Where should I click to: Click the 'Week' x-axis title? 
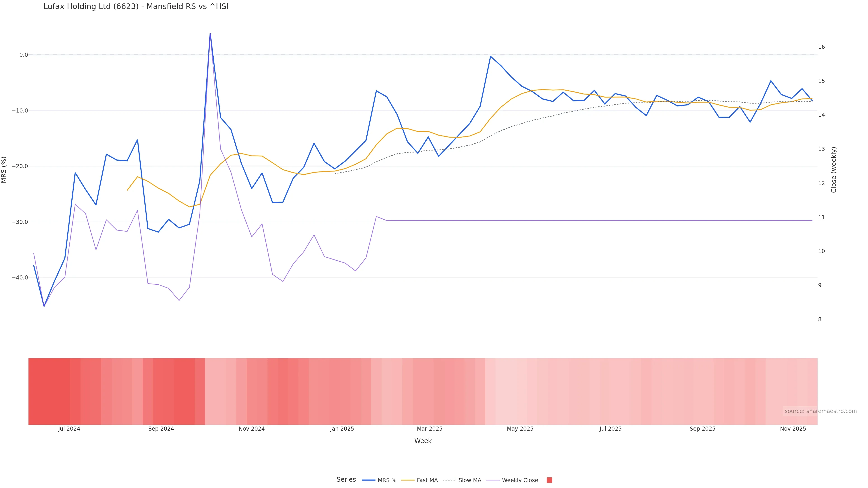(422, 441)
